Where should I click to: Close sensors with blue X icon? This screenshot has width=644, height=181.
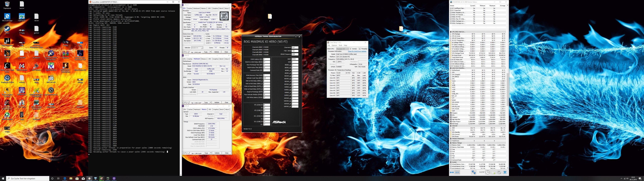[505, 172]
